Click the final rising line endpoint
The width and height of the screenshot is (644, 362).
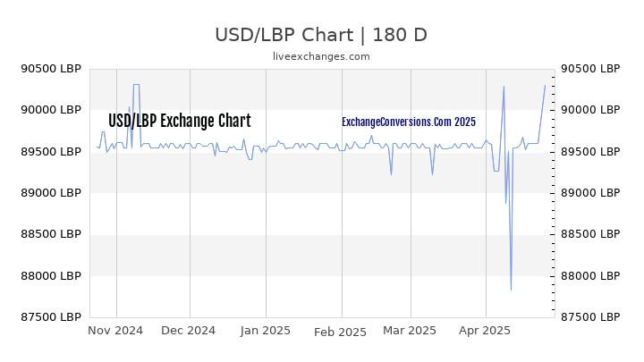point(545,85)
